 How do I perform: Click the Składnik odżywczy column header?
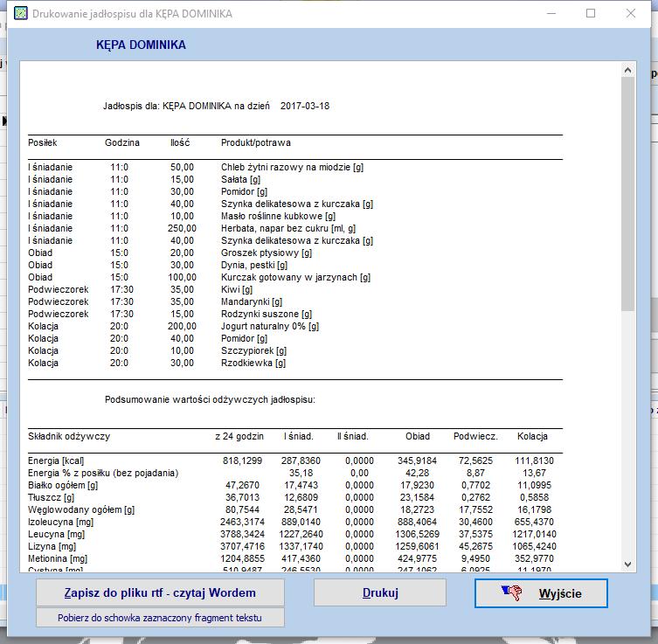pyautogui.click(x=69, y=436)
